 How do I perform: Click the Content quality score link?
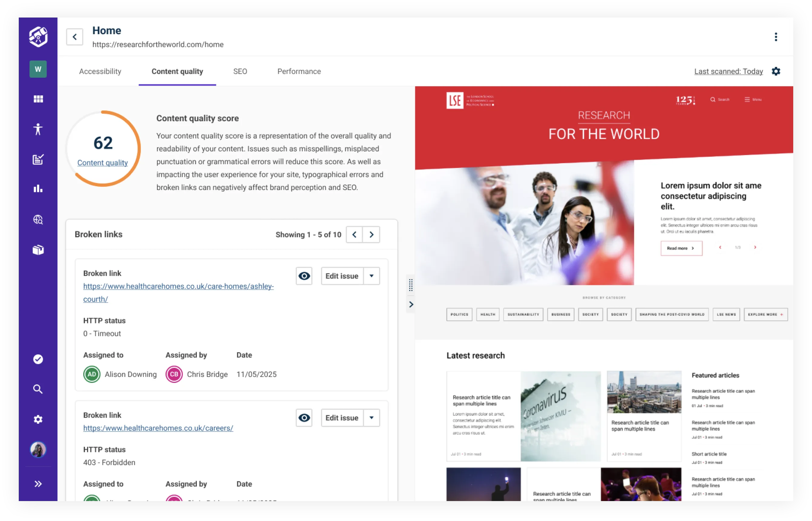102,163
